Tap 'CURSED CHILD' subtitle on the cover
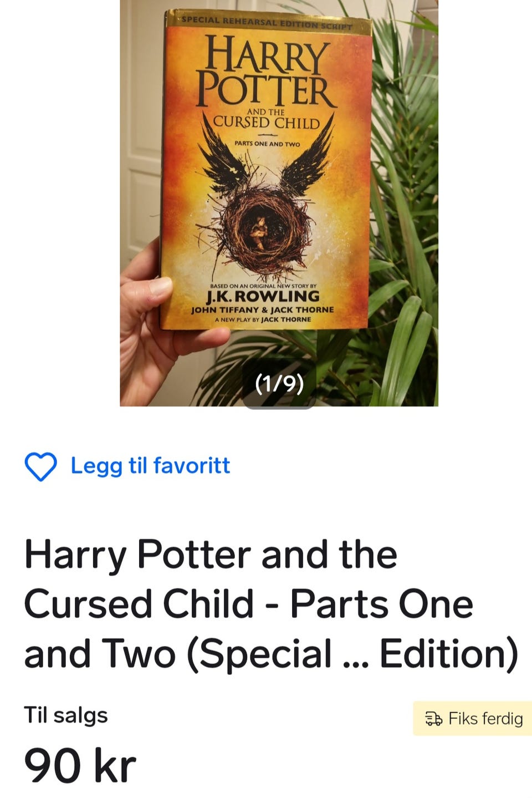The image size is (532, 798). [x=267, y=123]
